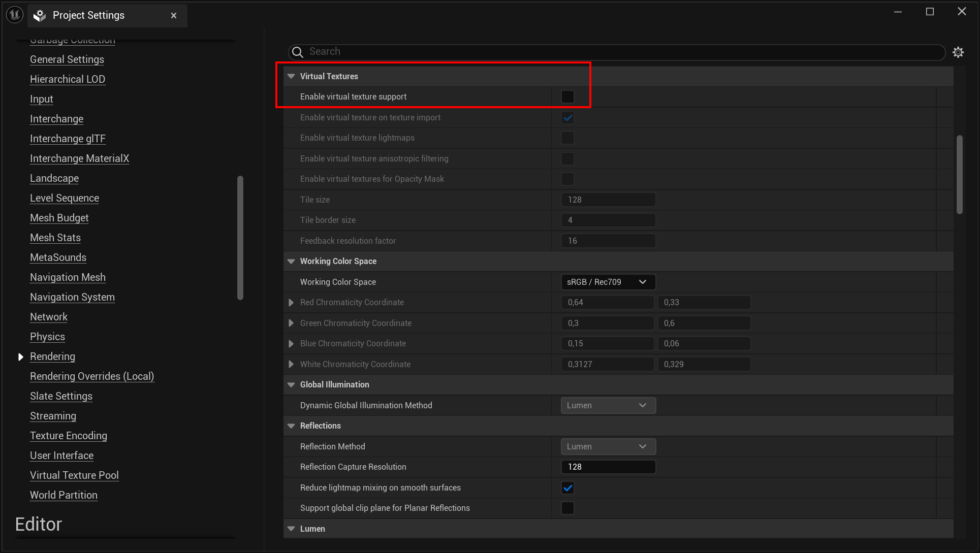This screenshot has height=553, width=980.
Task: Disable virtual texture on texture import
Action: 567,117
